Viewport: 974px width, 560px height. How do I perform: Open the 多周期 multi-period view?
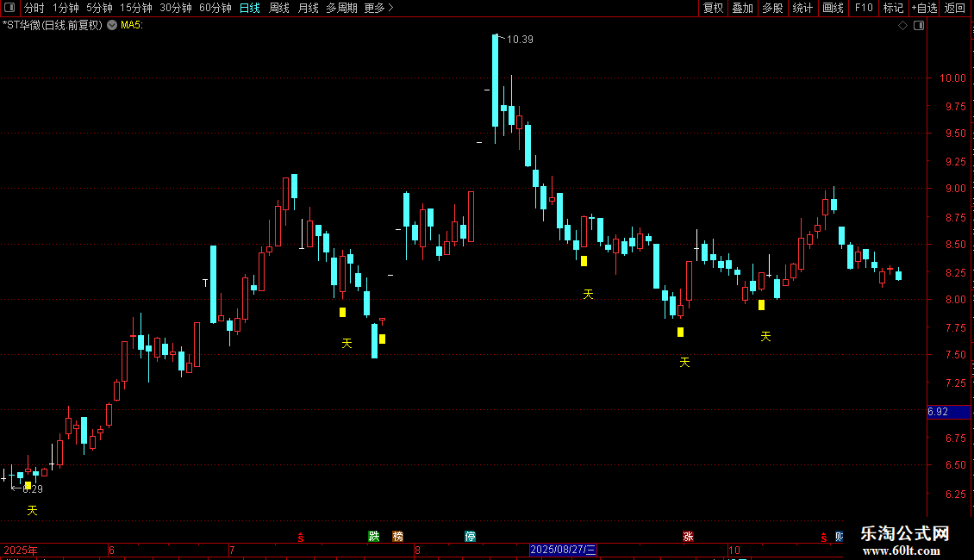click(341, 8)
